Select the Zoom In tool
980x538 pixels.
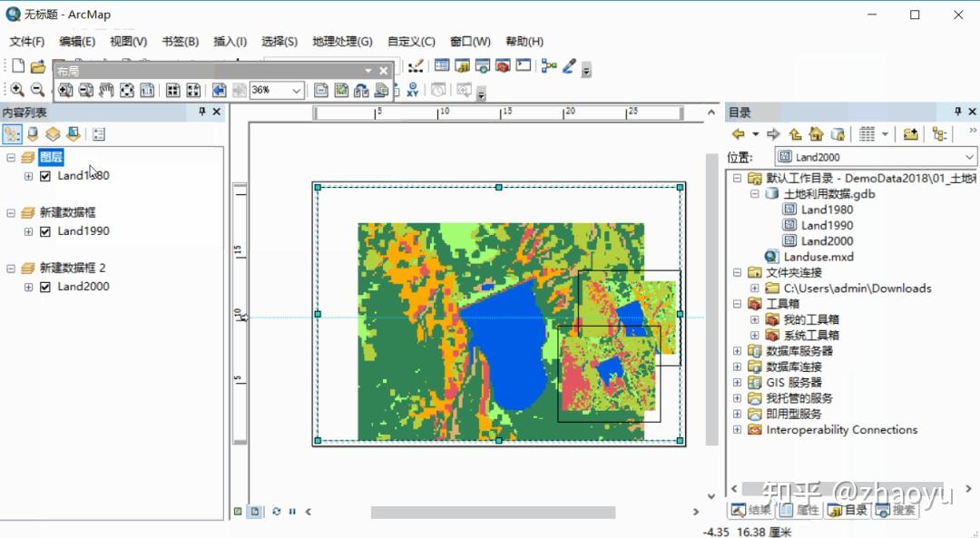coord(16,90)
